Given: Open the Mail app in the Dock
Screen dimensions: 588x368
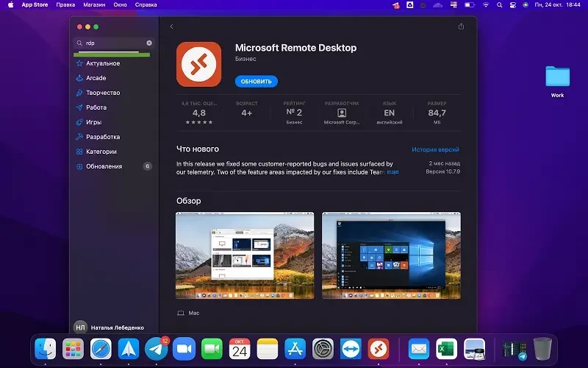Looking at the screenshot, I should (419, 349).
